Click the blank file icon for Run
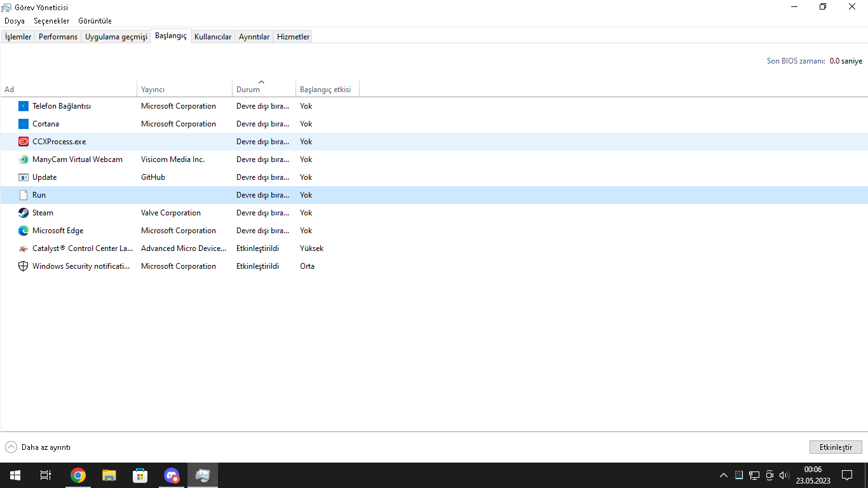The image size is (868, 488). (x=24, y=195)
